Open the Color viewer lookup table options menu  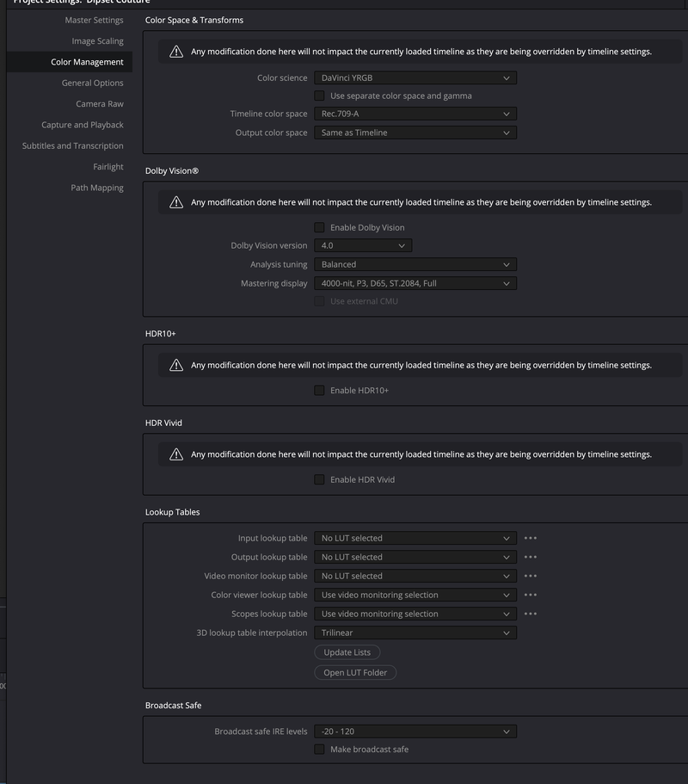531,595
